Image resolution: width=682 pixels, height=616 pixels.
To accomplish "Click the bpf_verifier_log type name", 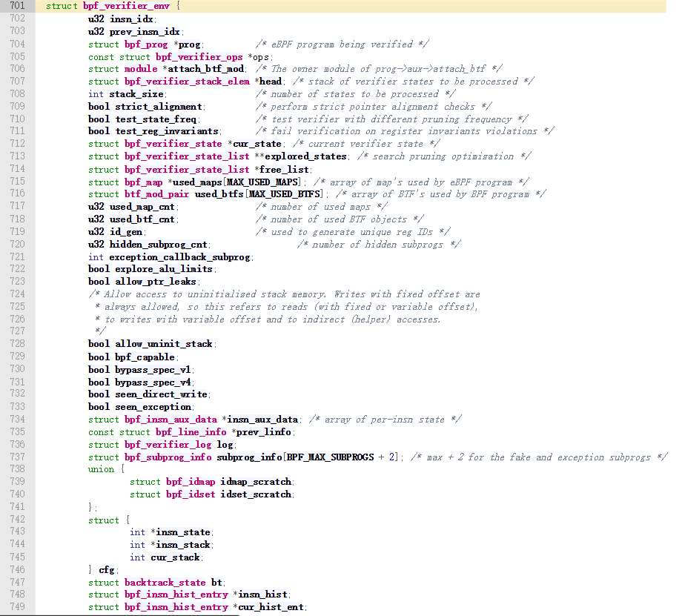I will pyautogui.click(x=168, y=445).
